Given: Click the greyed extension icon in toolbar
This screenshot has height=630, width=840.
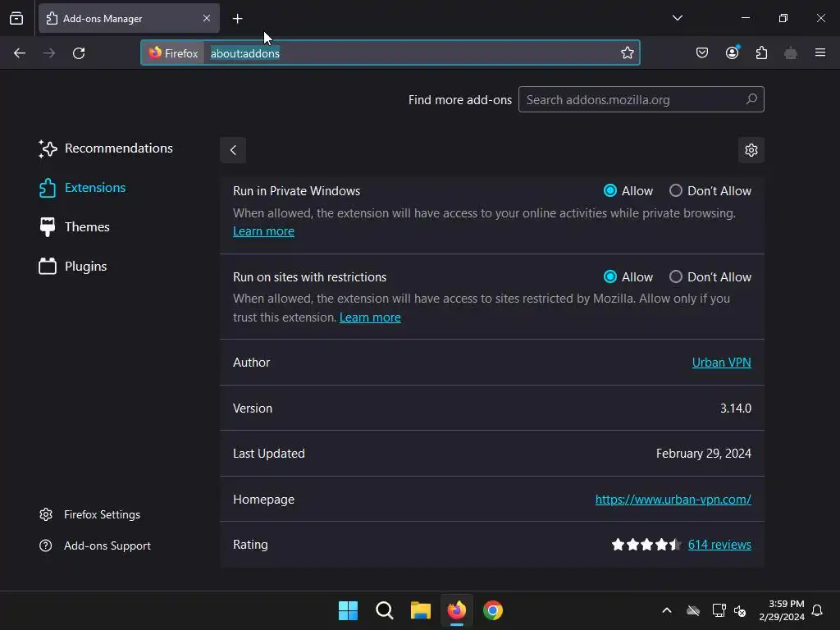Looking at the screenshot, I should click(790, 52).
